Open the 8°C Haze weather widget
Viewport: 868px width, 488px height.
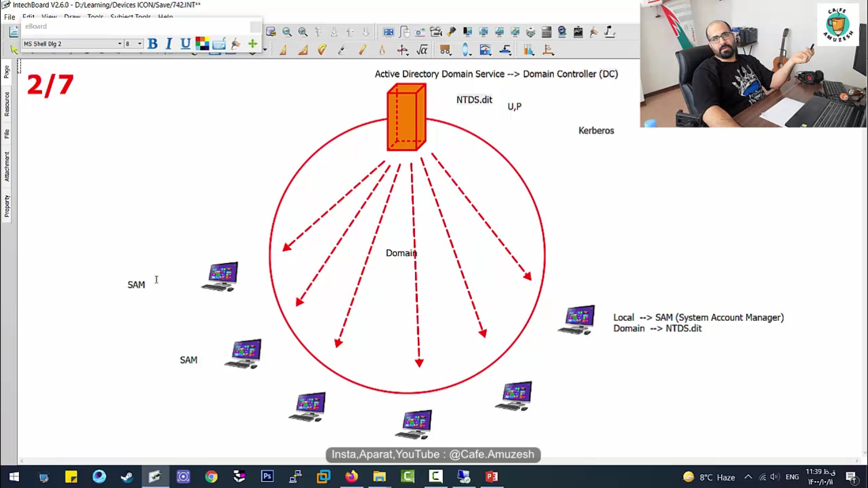[x=709, y=477]
